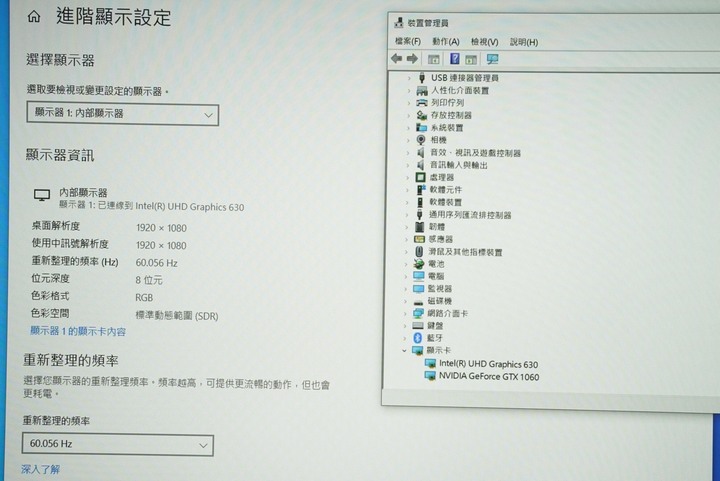Click the RGB color format value
Viewport: 720px width, 481px height.
click(x=144, y=298)
